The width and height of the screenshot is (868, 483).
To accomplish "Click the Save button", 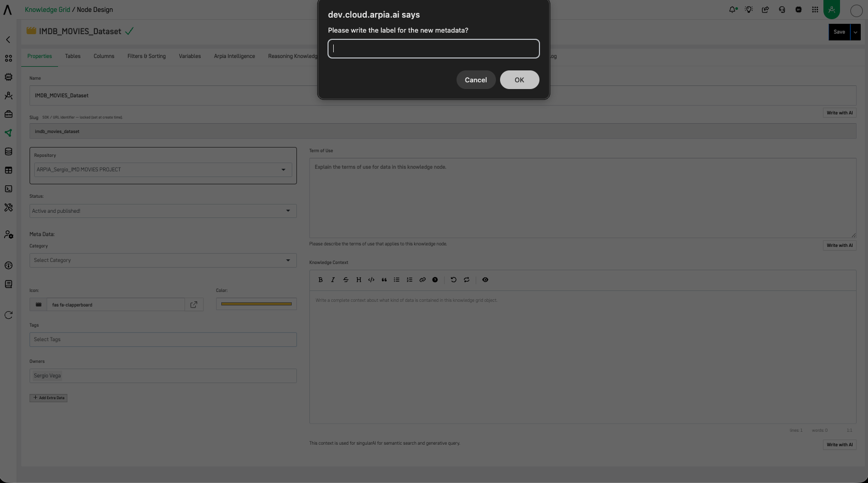I will 839,32.
